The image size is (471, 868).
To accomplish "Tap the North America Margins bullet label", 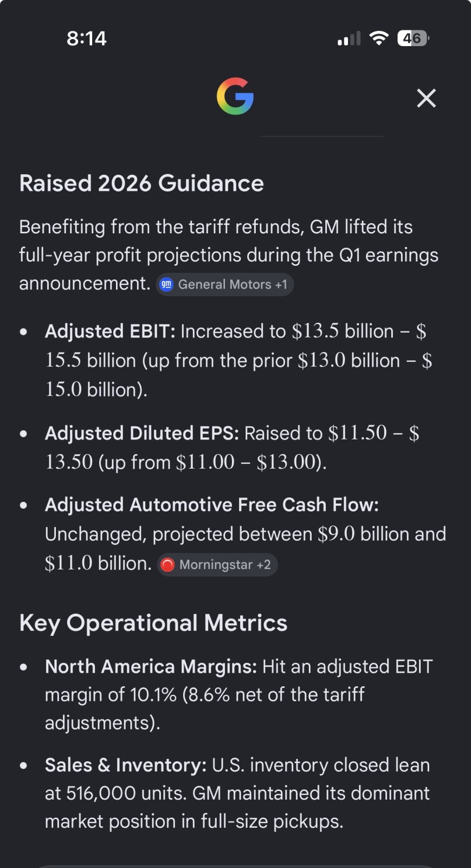I will (151, 666).
